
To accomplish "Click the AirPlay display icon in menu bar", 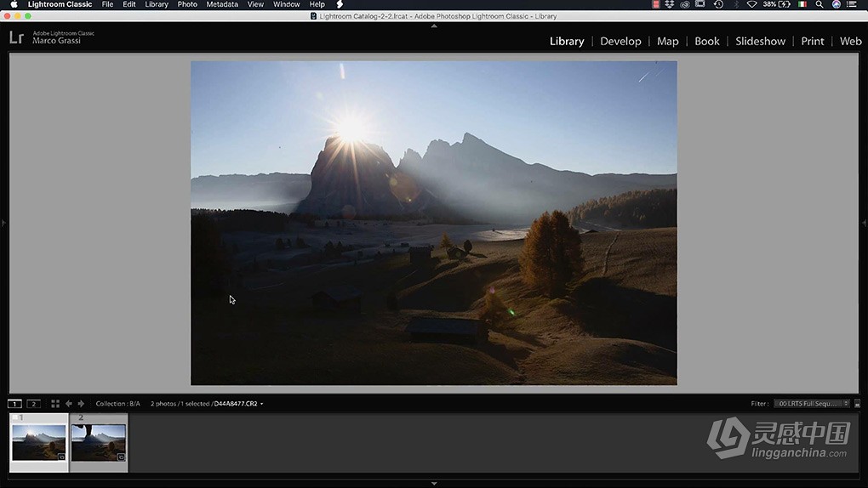I will (x=700, y=4).
